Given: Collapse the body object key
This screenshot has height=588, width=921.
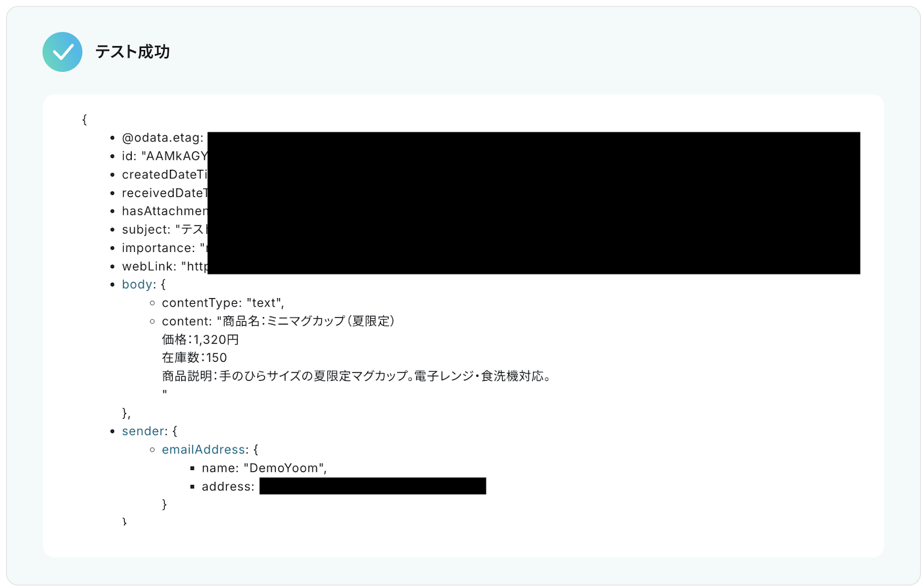Looking at the screenshot, I should tap(137, 284).
